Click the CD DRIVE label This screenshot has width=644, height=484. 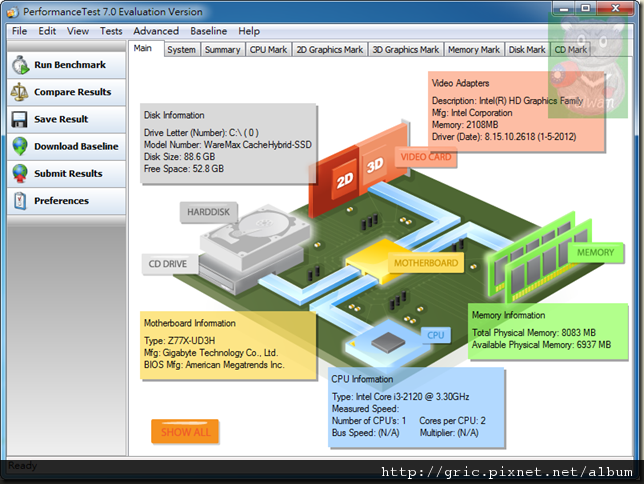pyautogui.click(x=168, y=264)
